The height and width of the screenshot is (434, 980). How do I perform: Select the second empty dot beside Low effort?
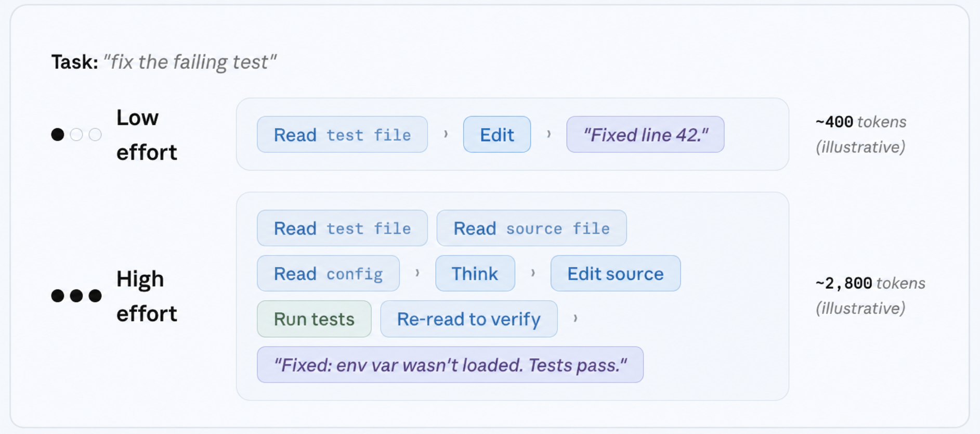tap(76, 135)
